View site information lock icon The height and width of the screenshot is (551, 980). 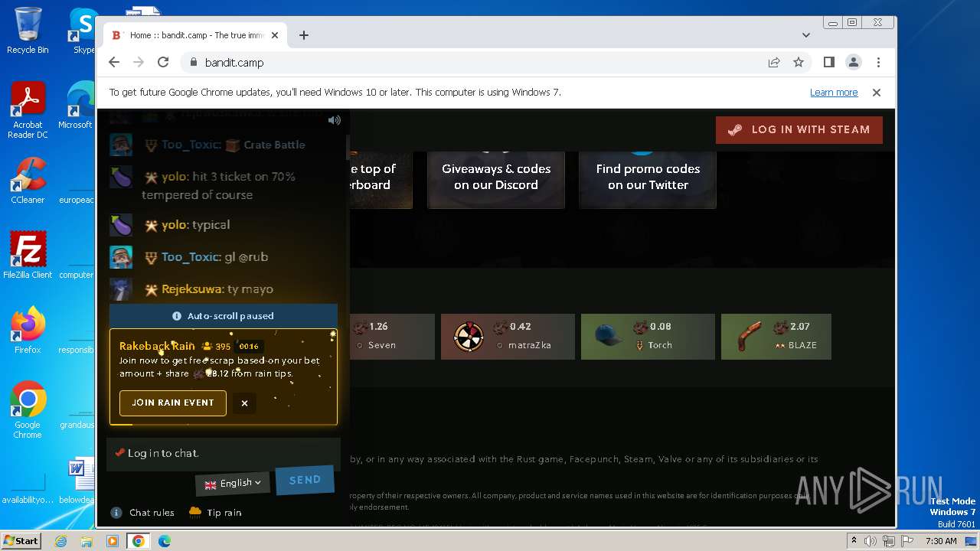coord(193,63)
